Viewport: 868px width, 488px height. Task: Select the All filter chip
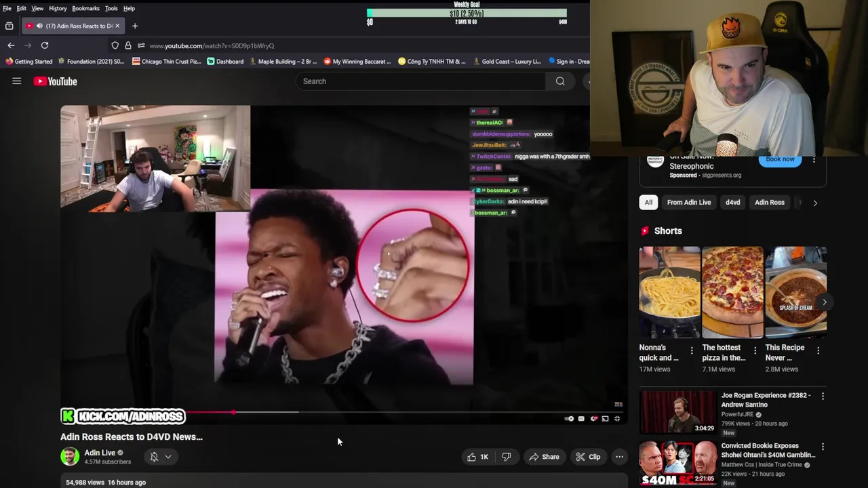[648, 202]
